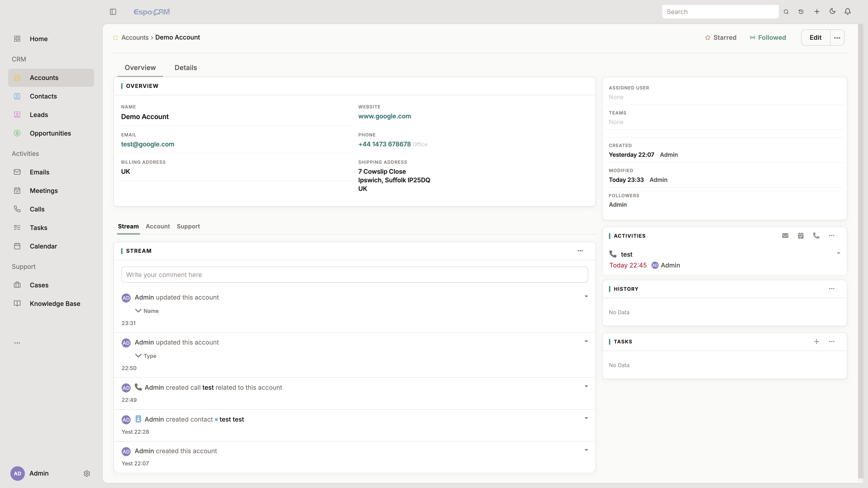Click the search magnifier icon

786,12
